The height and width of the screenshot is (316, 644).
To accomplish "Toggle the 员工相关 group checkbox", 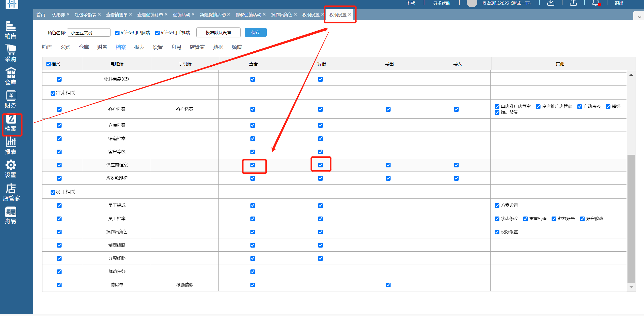I will (53, 192).
